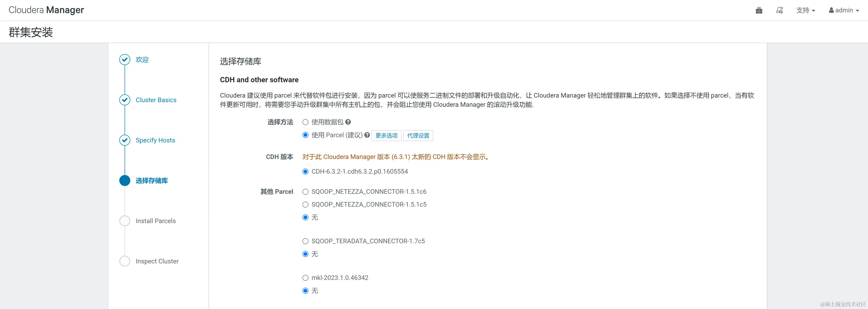Open the 支持 dropdown menu
Screen dimensions: 868x309
[806, 10]
